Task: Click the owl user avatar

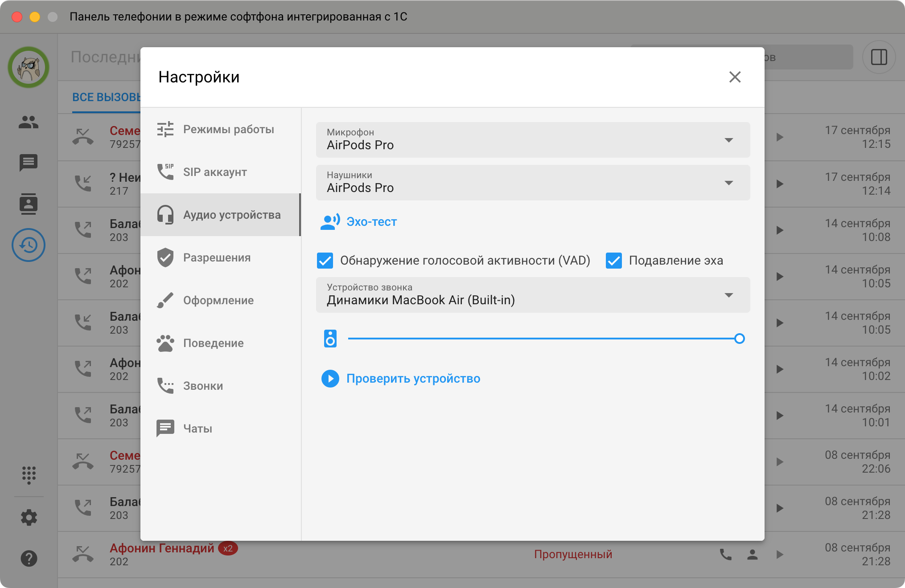Action: 29,67
